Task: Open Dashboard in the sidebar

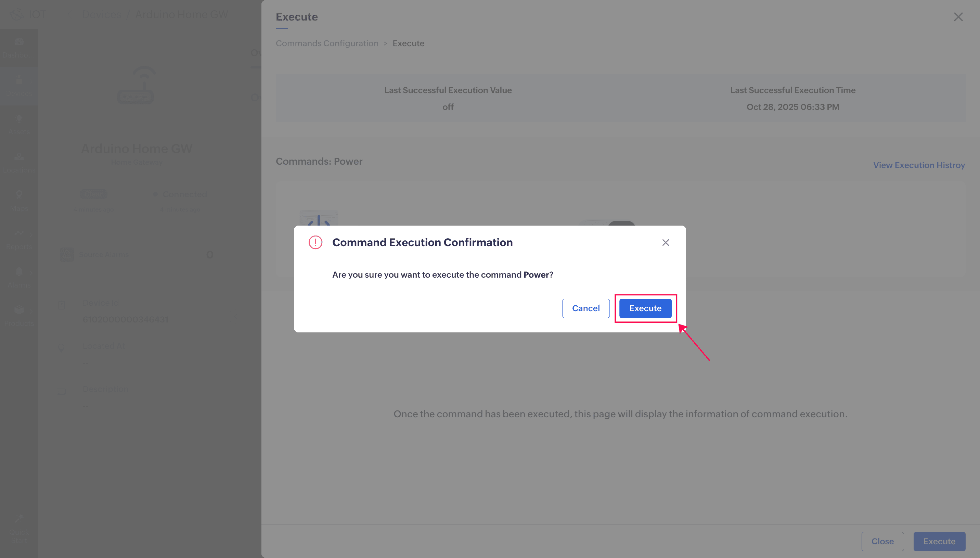Action: (19, 48)
